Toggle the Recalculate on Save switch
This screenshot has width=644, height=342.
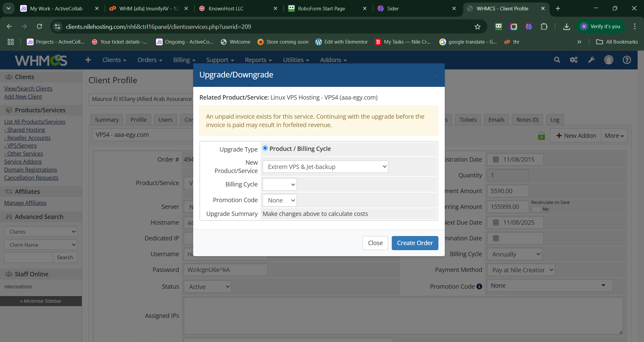coord(540,209)
